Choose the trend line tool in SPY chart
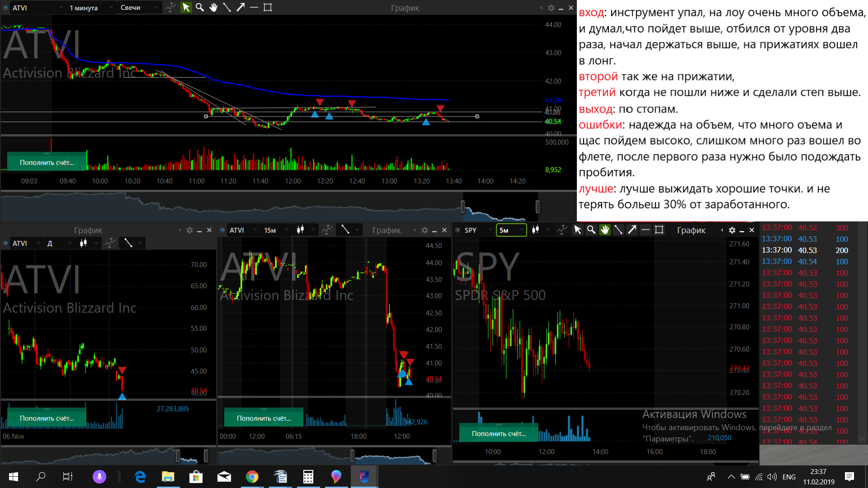The image size is (868, 488). (x=618, y=230)
